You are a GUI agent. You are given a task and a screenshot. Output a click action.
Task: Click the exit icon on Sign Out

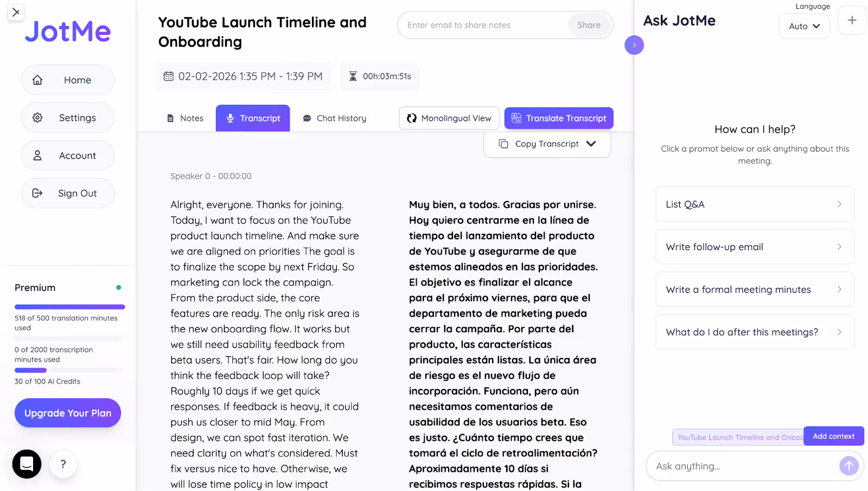(x=37, y=193)
